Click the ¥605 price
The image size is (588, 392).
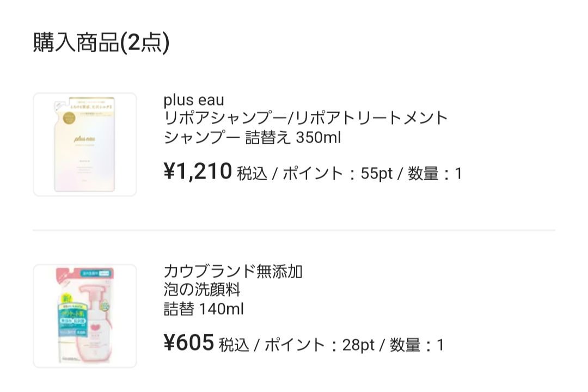[188, 343]
